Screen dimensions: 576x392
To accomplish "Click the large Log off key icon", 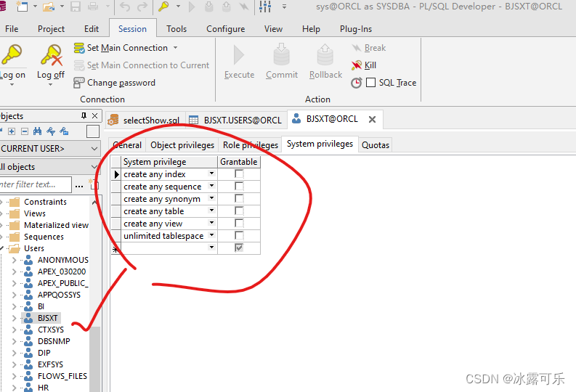I will tap(52, 55).
